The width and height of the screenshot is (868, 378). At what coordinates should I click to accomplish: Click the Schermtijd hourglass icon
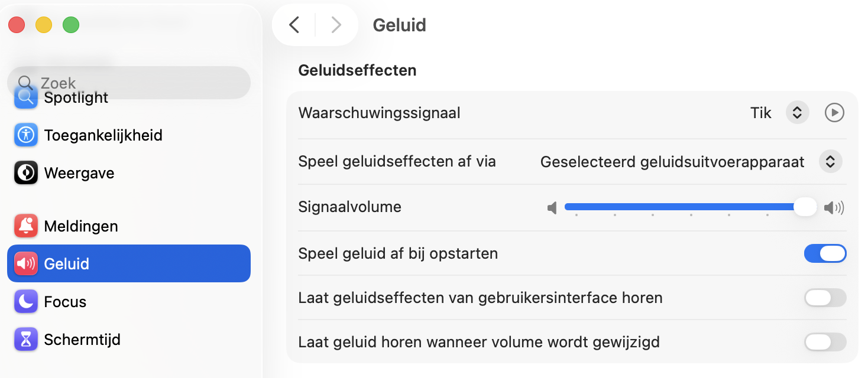[25, 339]
